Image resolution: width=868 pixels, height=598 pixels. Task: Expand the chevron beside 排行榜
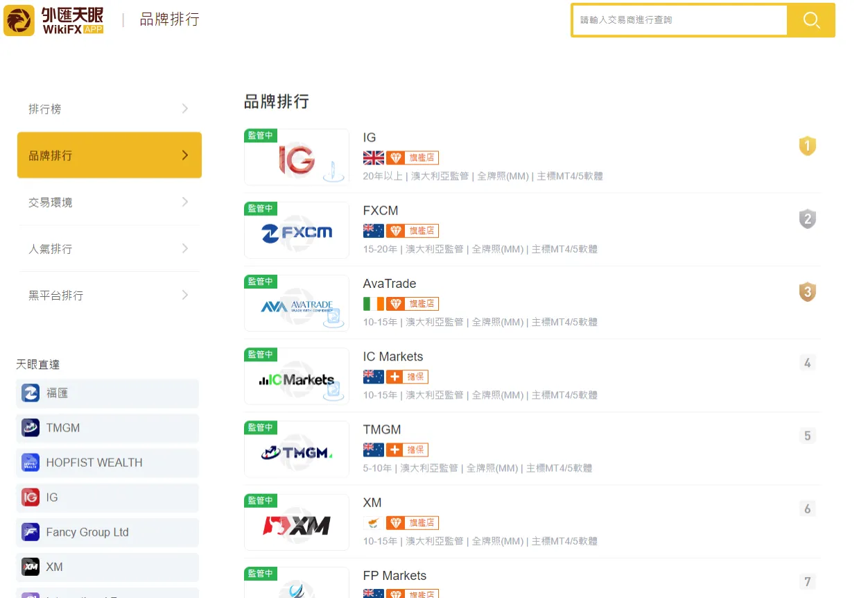[185, 108]
